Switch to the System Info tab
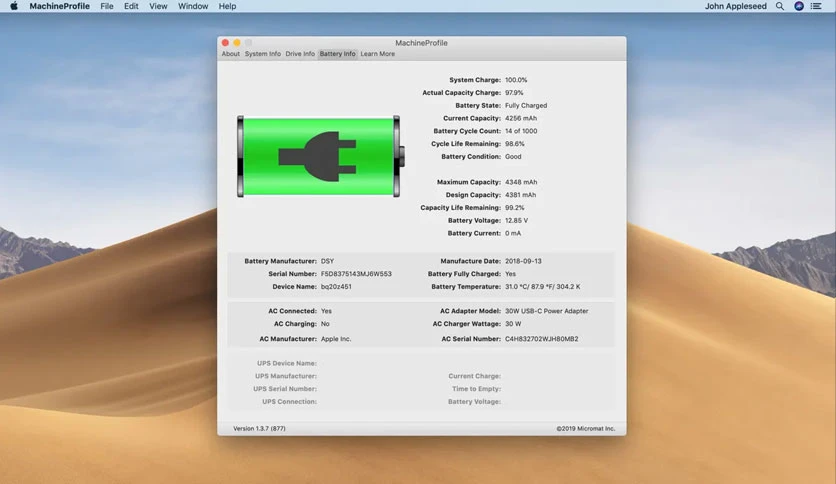 tap(262, 54)
